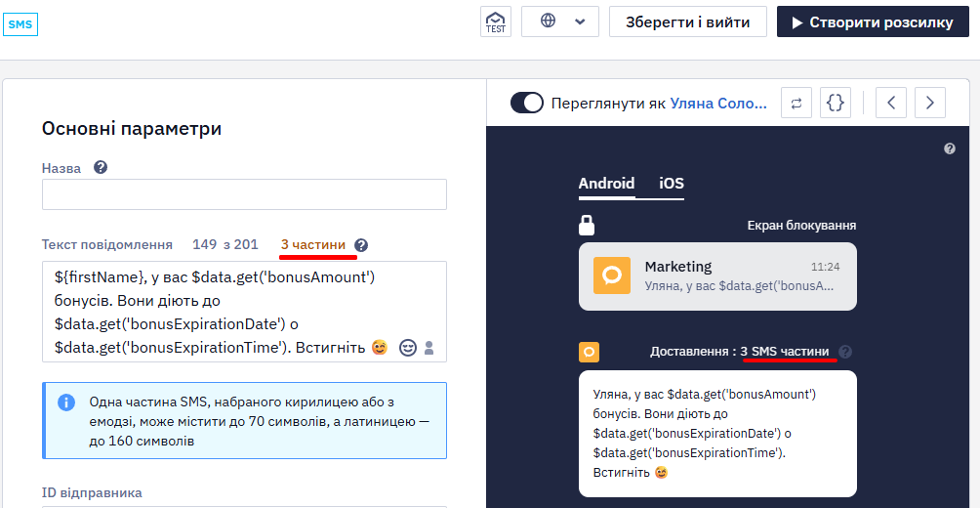The height and width of the screenshot is (508, 980).
Task: Focus the Назва input field
Action: (x=244, y=194)
